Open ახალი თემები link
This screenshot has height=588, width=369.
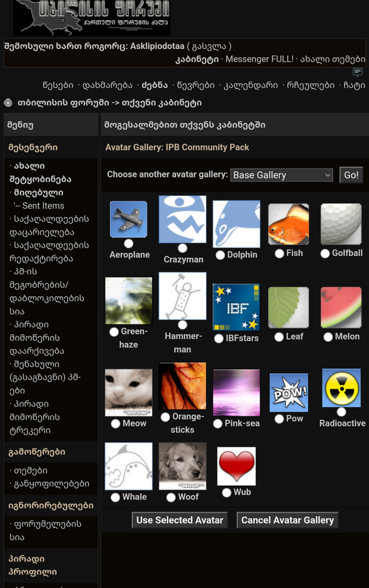[x=333, y=59]
